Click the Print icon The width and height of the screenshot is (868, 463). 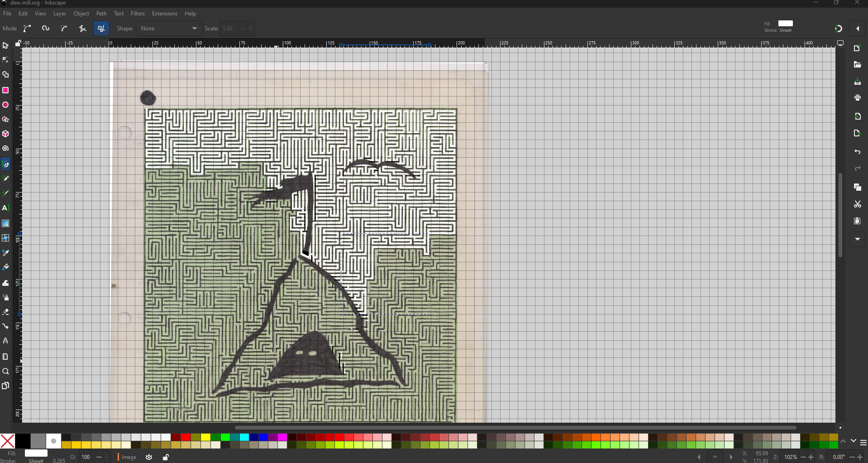(x=857, y=98)
